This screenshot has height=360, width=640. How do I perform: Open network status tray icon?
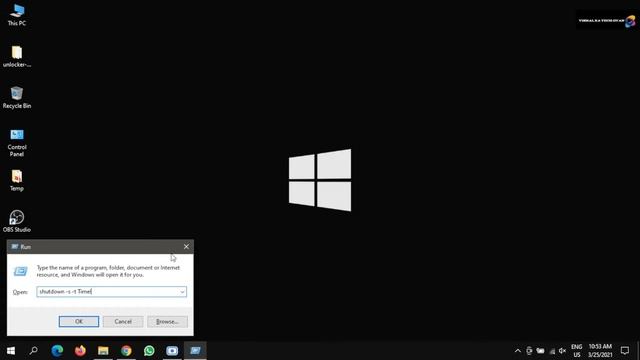pyautogui.click(x=552, y=351)
